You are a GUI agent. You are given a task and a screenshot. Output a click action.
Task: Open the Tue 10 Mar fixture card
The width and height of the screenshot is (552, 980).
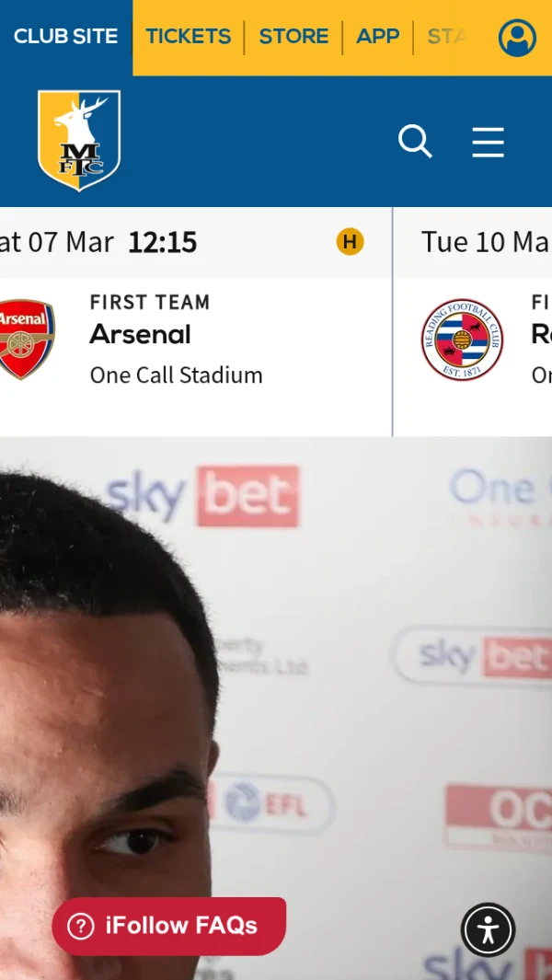[x=473, y=322]
